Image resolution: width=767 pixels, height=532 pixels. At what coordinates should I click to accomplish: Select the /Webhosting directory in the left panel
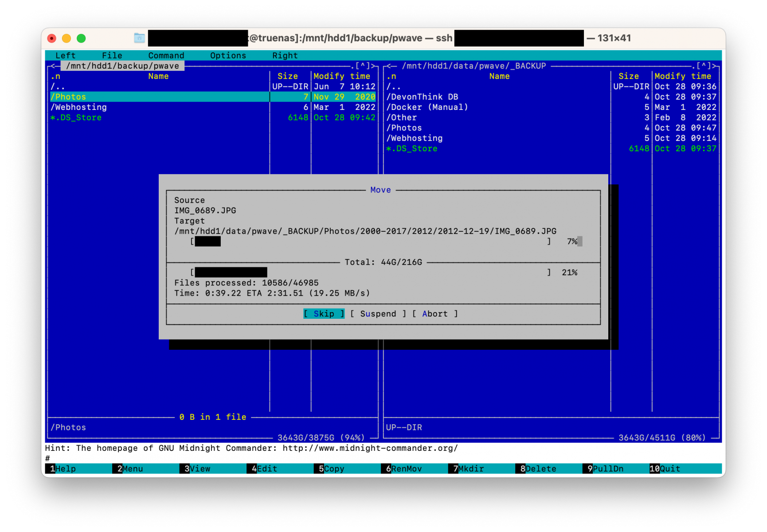(x=78, y=107)
